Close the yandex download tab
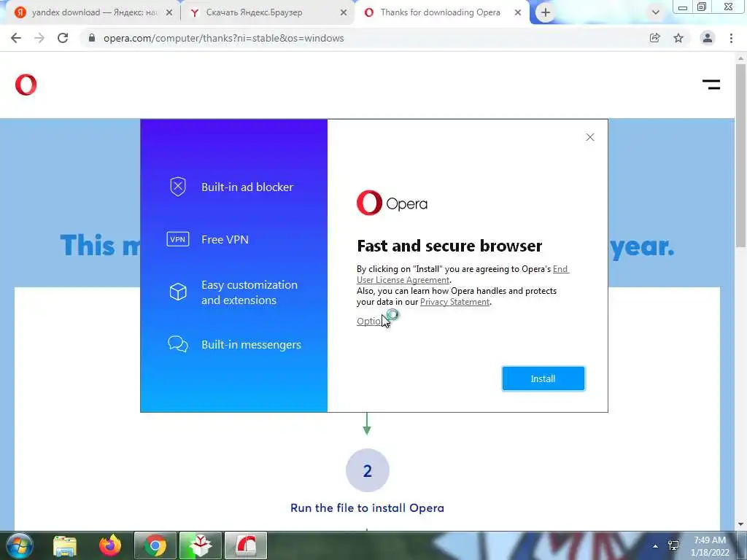The width and height of the screenshot is (747, 560). click(169, 13)
